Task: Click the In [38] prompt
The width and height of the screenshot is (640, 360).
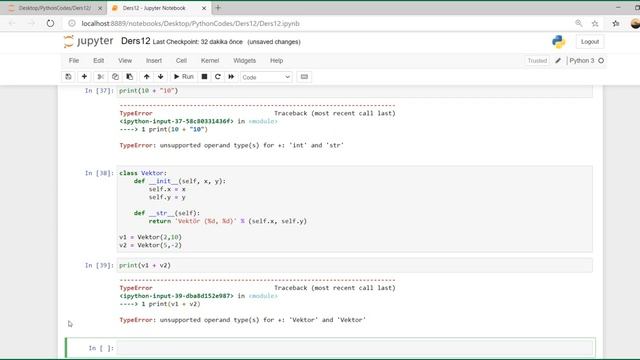Action: (99, 173)
